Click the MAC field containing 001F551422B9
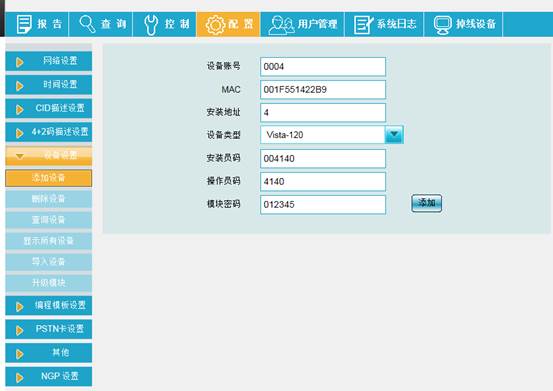Screen dimensions: 553x391 pos(323,90)
